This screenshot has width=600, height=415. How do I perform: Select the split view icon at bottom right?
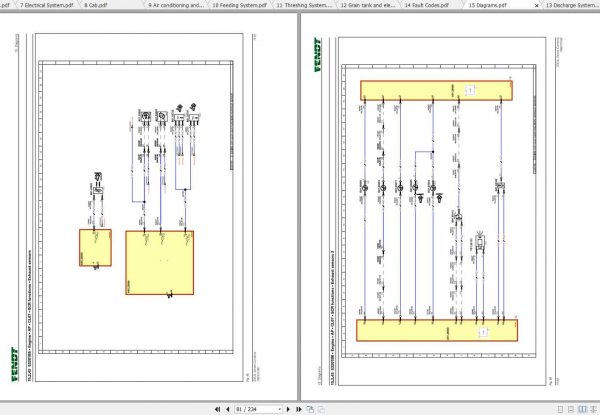(593, 409)
